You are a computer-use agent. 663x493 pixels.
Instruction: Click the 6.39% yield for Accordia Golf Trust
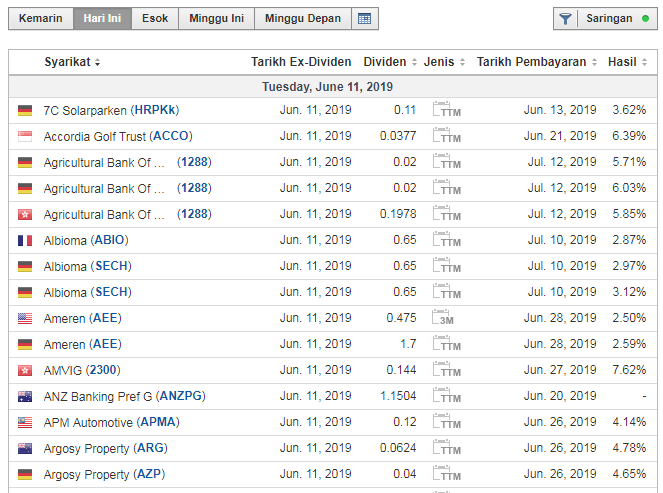click(x=629, y=136)
